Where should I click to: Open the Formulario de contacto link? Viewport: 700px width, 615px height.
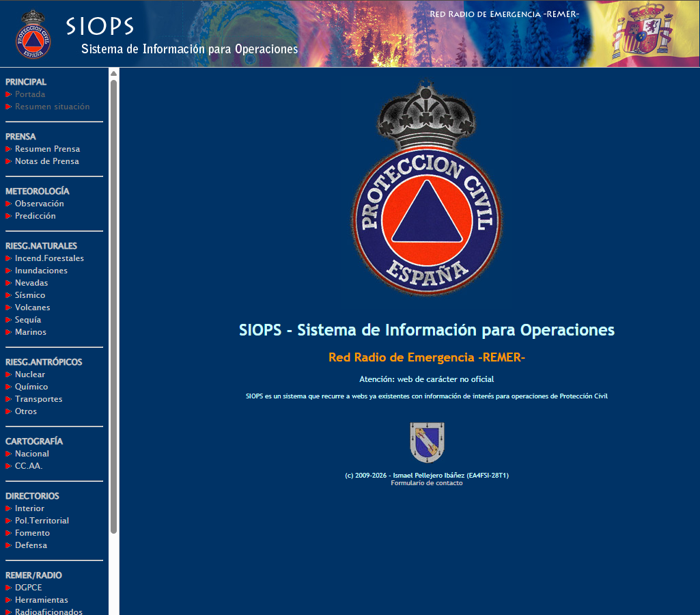426,483
